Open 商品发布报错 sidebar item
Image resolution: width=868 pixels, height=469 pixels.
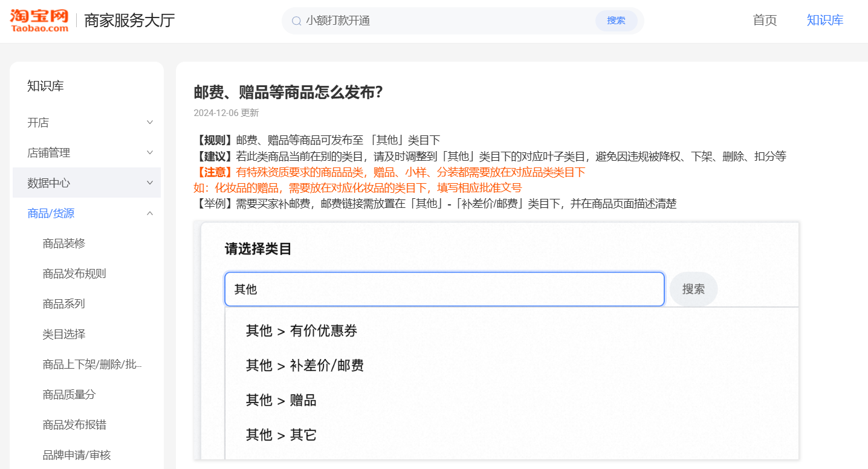74,425
